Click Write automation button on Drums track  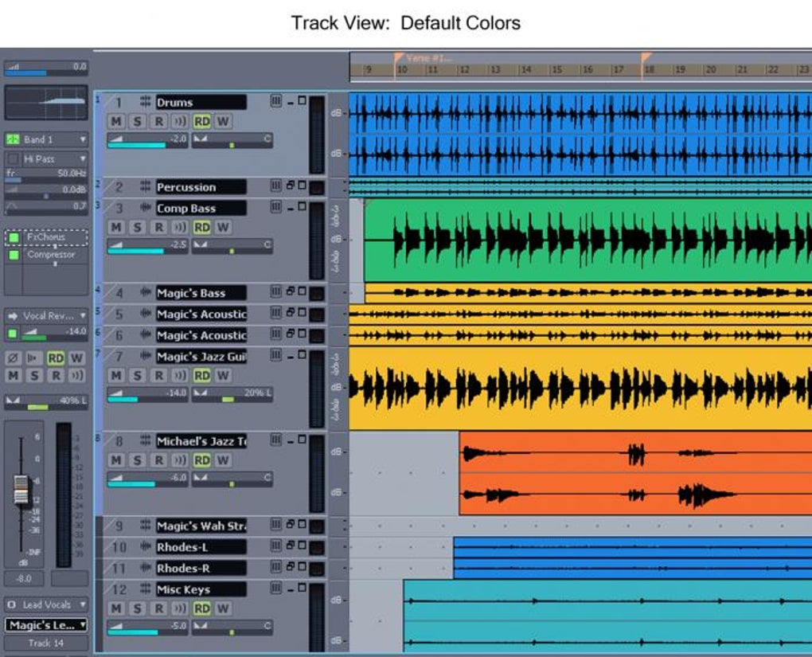(223, 122)
